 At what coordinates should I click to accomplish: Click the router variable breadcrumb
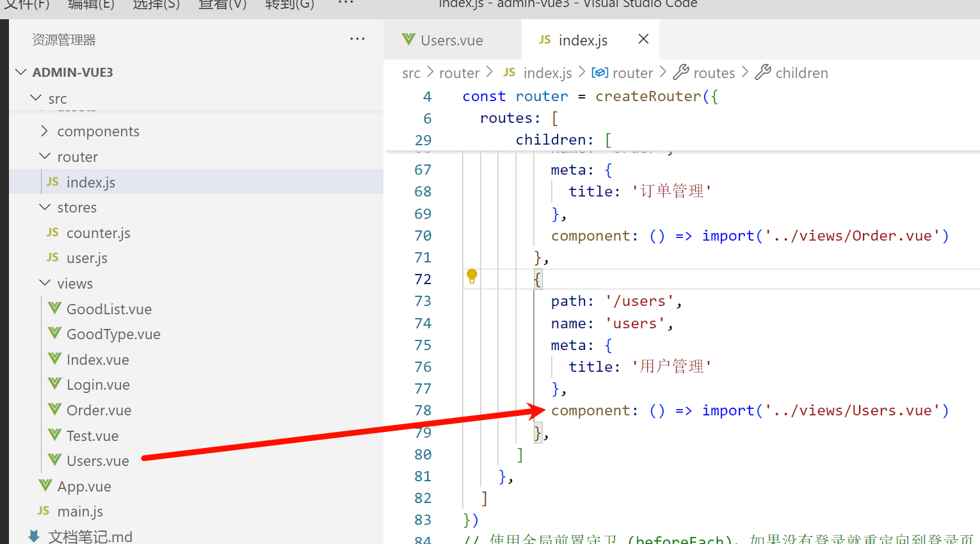(632, 73)
